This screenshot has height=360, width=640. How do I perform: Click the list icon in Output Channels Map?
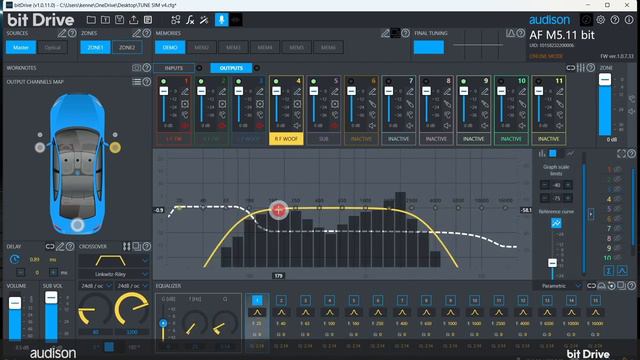pos(136,82)
